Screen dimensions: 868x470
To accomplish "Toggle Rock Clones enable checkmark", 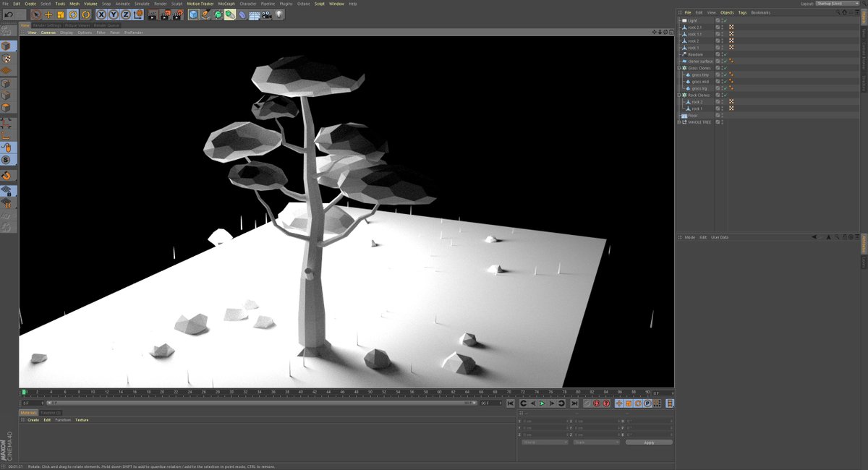I will click(x=726, y=95).
